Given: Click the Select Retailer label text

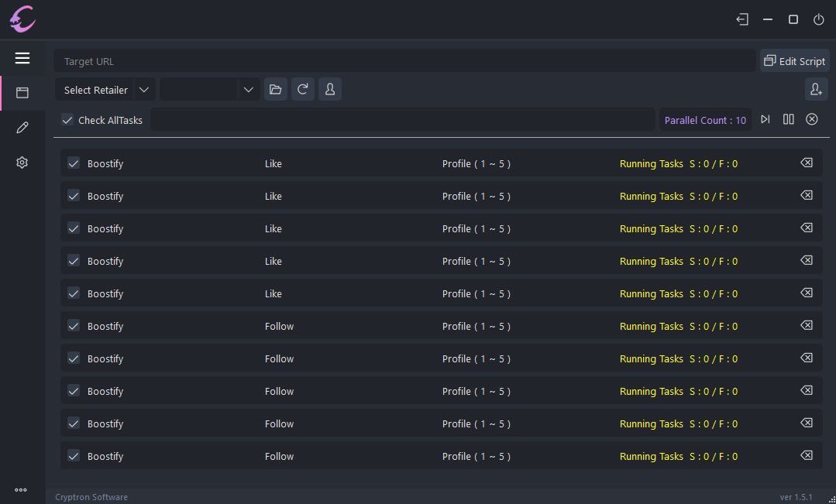Looking at the screenshot, I should point(96,90).
